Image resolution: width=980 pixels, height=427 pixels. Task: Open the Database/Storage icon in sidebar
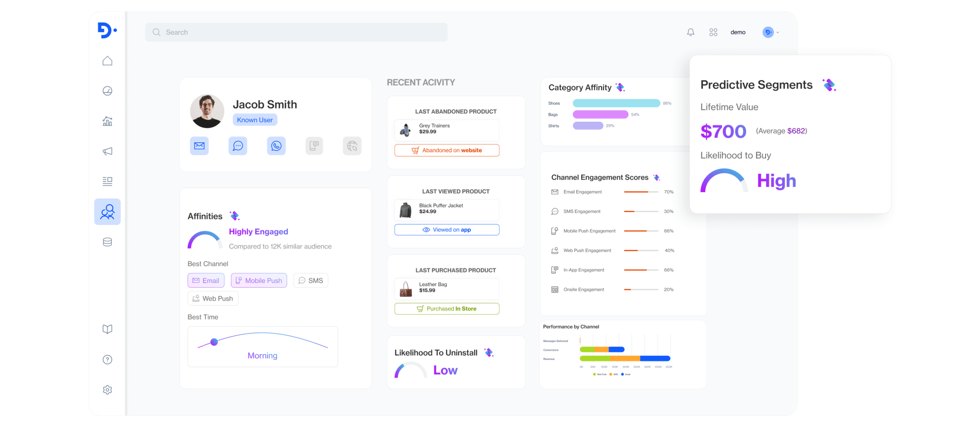108,241
